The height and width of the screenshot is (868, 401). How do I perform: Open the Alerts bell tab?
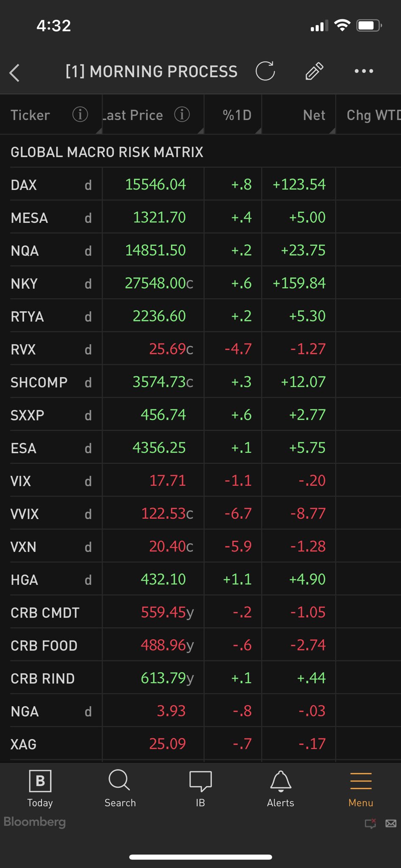pos(280,789)
